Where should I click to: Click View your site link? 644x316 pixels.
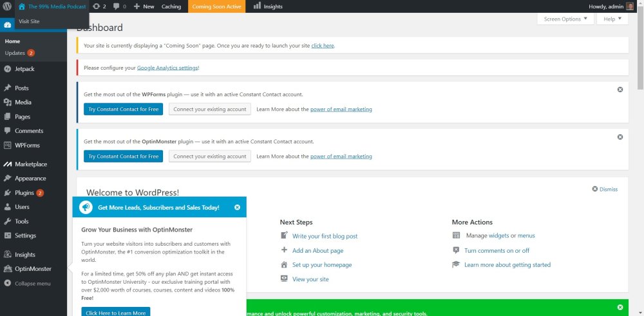click(x=310, y=279)
